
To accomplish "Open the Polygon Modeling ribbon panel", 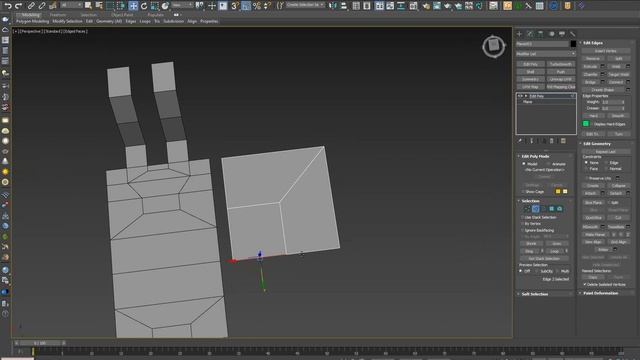I will pyautogui.click(x=33, y=21).
